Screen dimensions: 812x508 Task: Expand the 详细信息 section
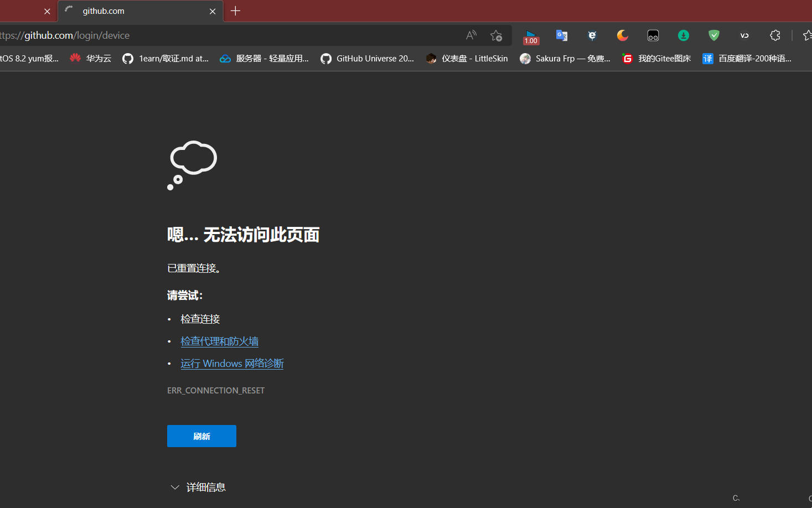pyautogui.click(x=198, y=488)
